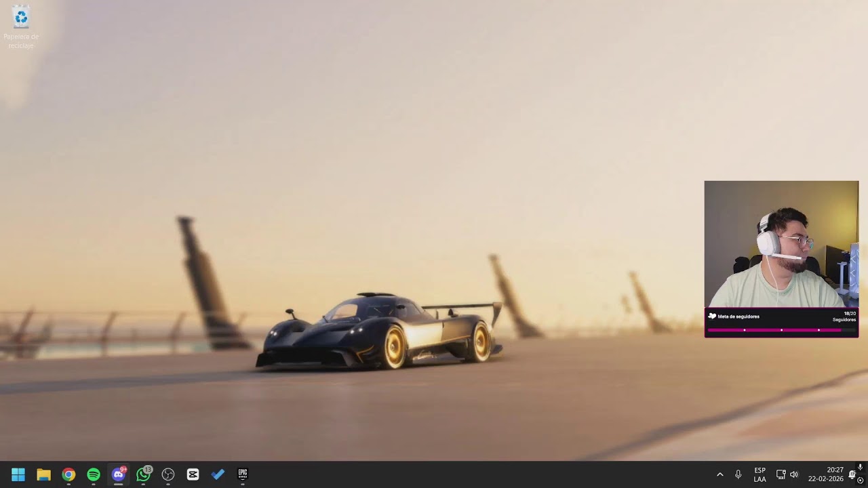Screen dimensions: 868x488
Task: Open Discord with 9+ notifications badge
Action: 119,474
